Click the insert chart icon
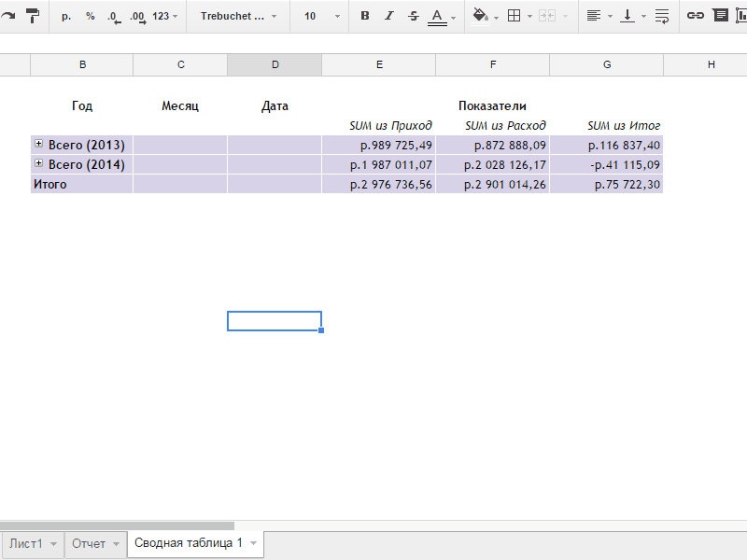 [x=741, y=15]
